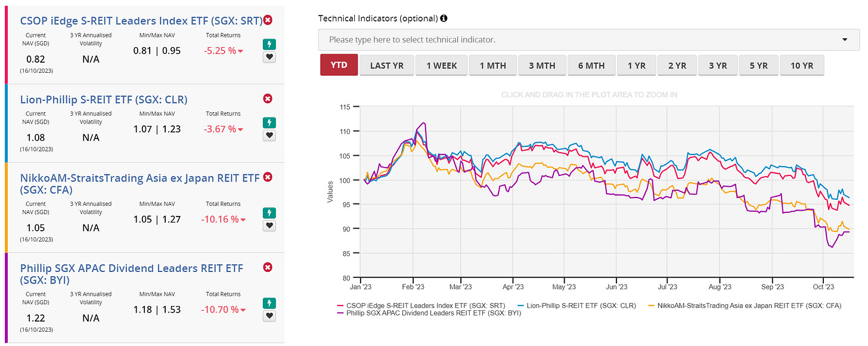Open Phillip SGX APAC Dividend Leaders REIT ETF link
Viewport: 868px width, 346px height.
pos(132,274)
